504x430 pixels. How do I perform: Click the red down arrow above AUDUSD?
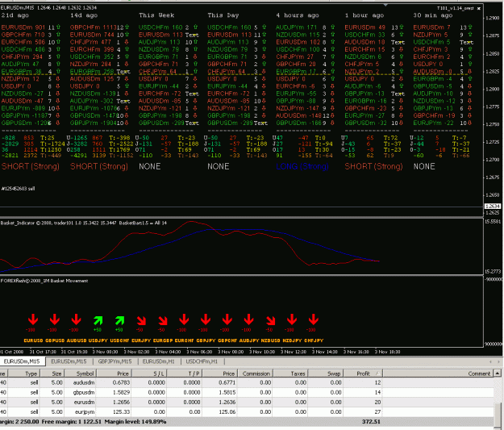pos(76,319)
